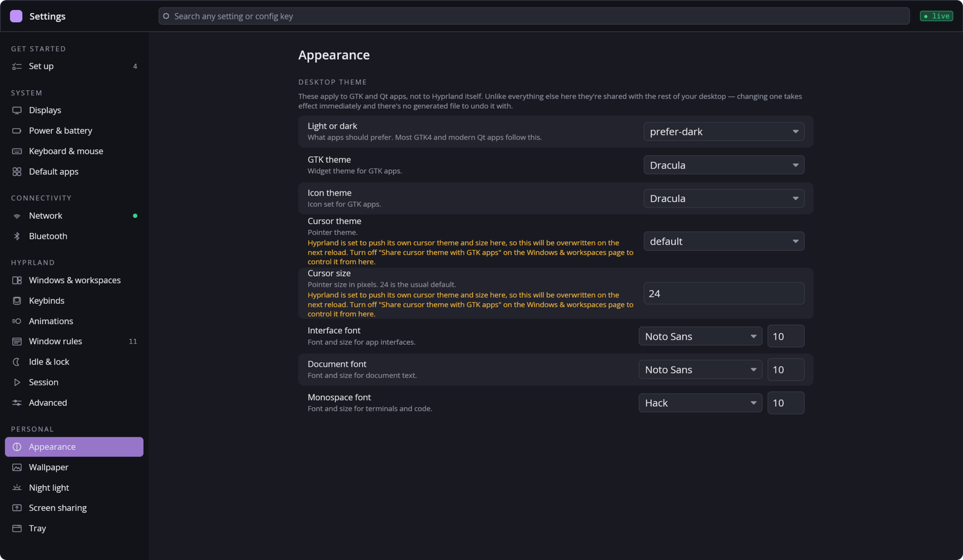963x560 pixels.
Task: Click the Window rules icon
Action: tap(17, 342)
